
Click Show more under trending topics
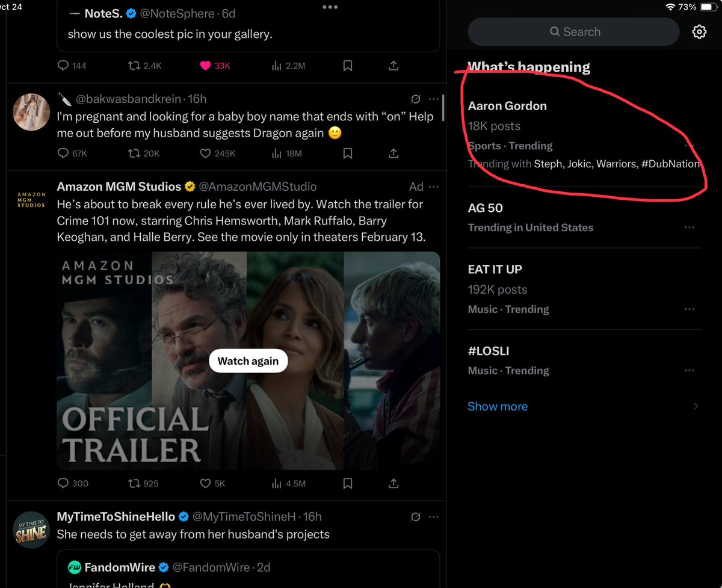tap(498, 406)
